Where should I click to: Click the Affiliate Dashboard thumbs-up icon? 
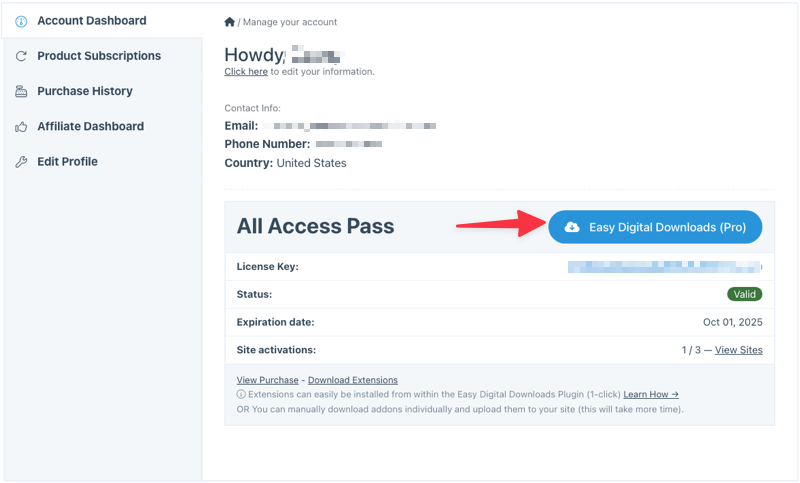pos(21,127)
